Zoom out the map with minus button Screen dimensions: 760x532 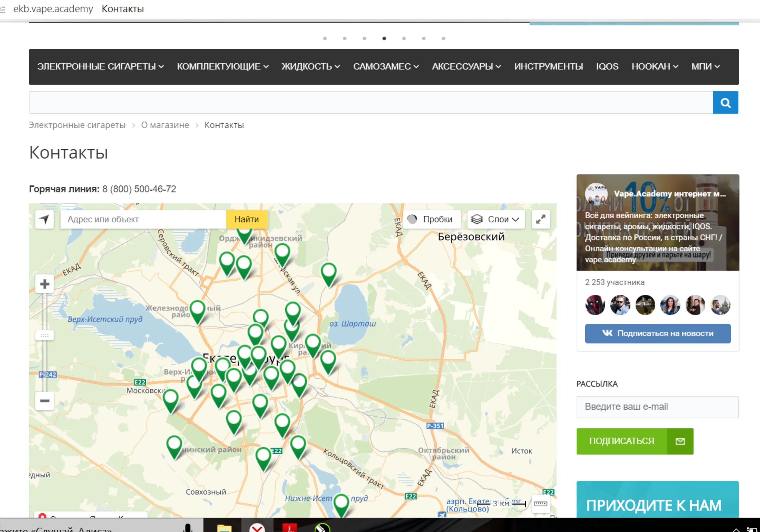coord(45,401)
